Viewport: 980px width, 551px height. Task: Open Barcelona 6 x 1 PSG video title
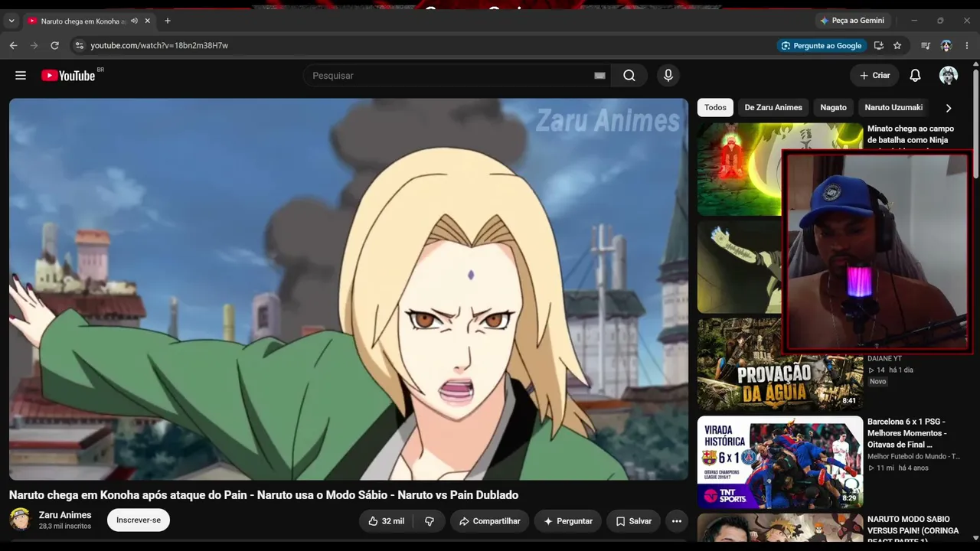pos(906,433)
